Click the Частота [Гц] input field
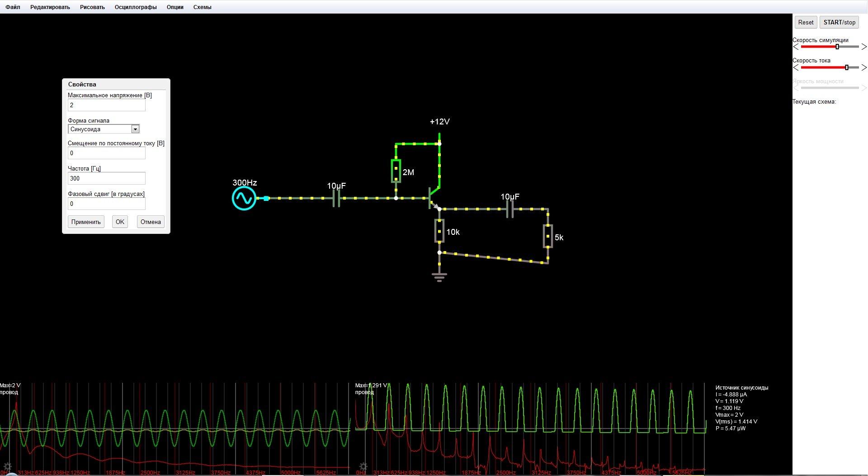This screenshot has width=868, height=476. pyautogui.click(x=107, y=178)
